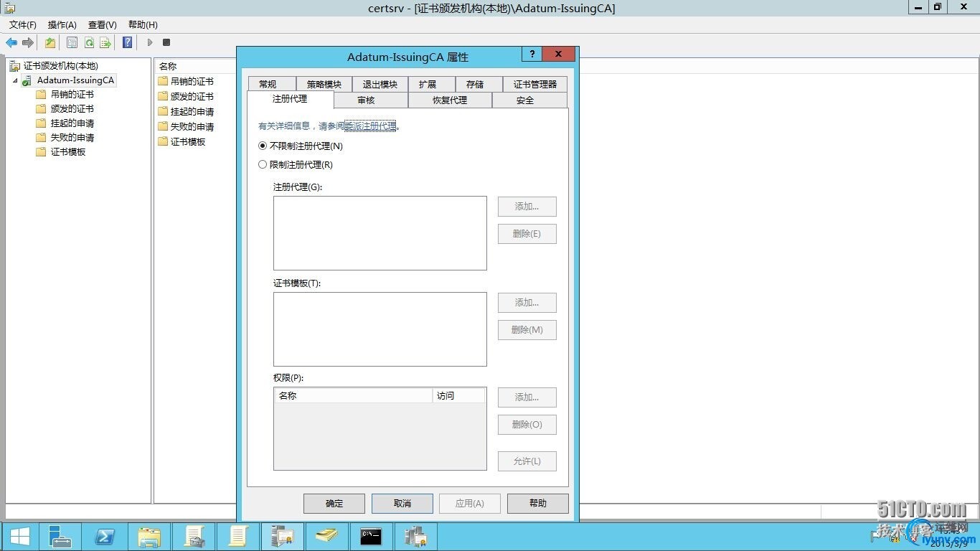Click the gray Forward arrow in toolbar
This screenshot has height=551, width=980.
[x=28, y=42]
